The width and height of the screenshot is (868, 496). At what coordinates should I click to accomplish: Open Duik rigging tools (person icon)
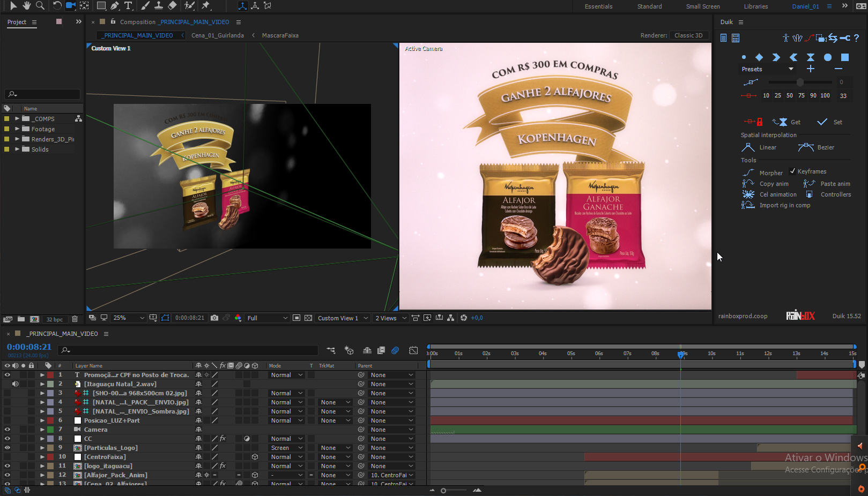(x=785, y=38)
